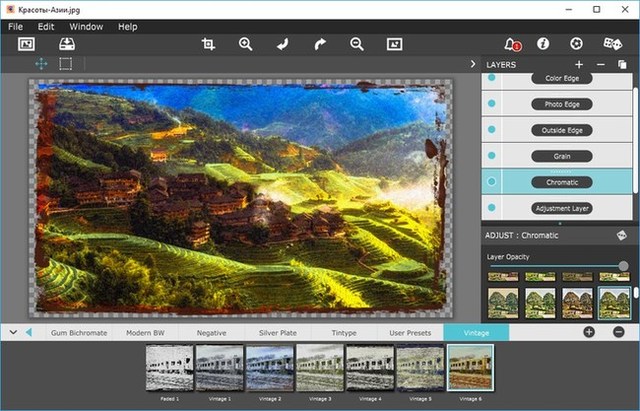Zoom out with the minus magnifier
Image resolution: width=640 pixels, height=411 pixels.
(x=357, y=44)
